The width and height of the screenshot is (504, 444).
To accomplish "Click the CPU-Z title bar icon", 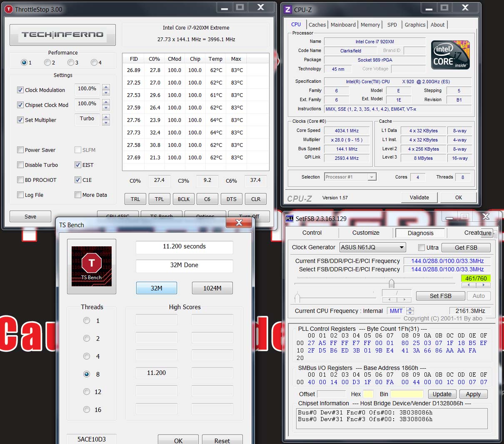I will point(288,10).
